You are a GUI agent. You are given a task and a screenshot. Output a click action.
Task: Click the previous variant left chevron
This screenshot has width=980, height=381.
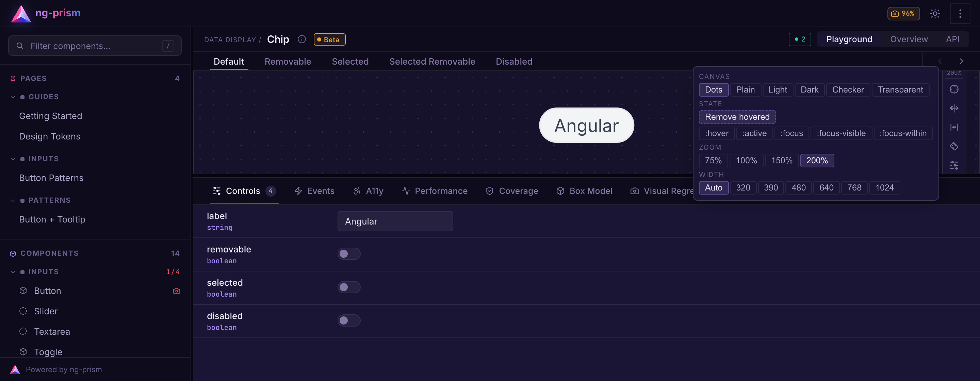[x=940, y=61]
